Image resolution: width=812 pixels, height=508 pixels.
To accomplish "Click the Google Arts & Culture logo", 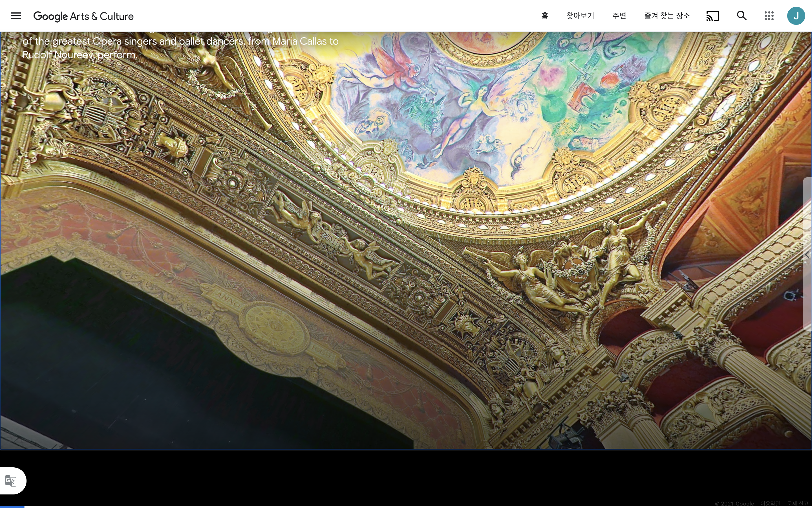I will (x=83, y=16).
